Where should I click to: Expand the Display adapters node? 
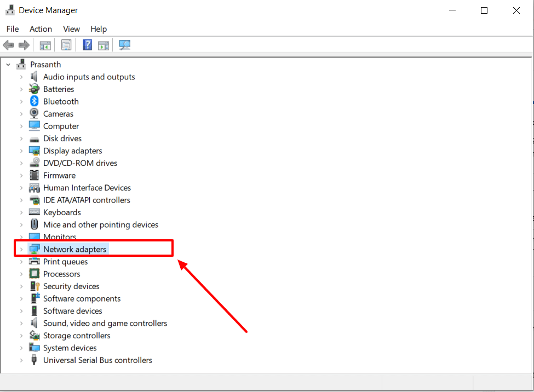click(x=21, y=151)
